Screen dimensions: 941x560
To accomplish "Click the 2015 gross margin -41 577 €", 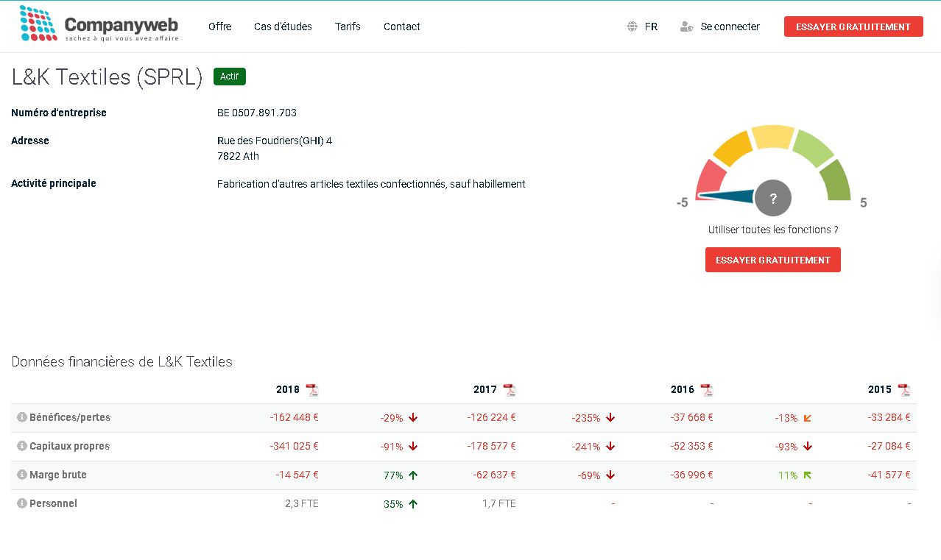I will pos(889,475).
